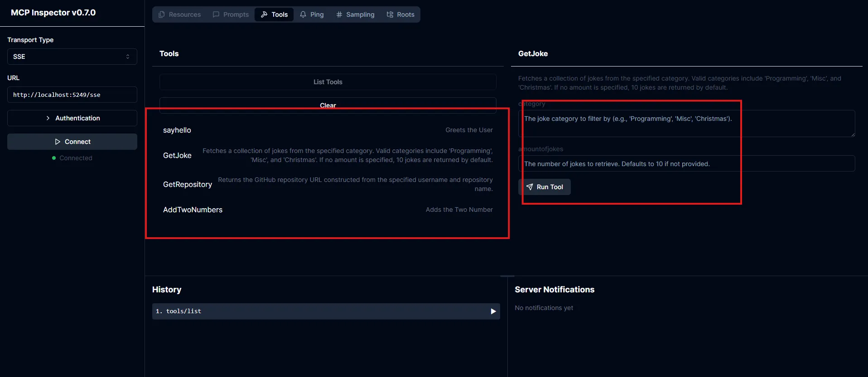Click the amountofjokes input field
The width and height of the screenshot is (868, 377).
686,164
